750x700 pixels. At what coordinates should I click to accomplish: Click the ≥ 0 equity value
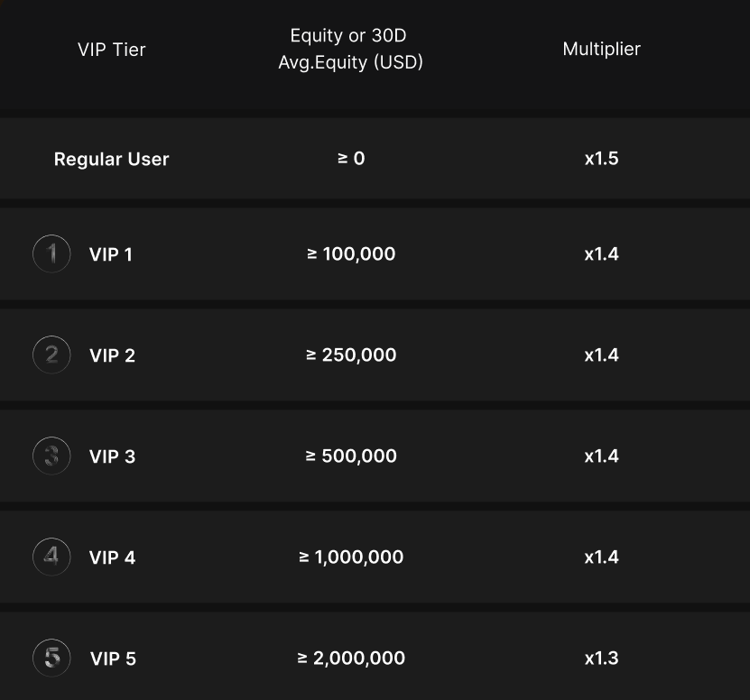[x=351, y=158]
